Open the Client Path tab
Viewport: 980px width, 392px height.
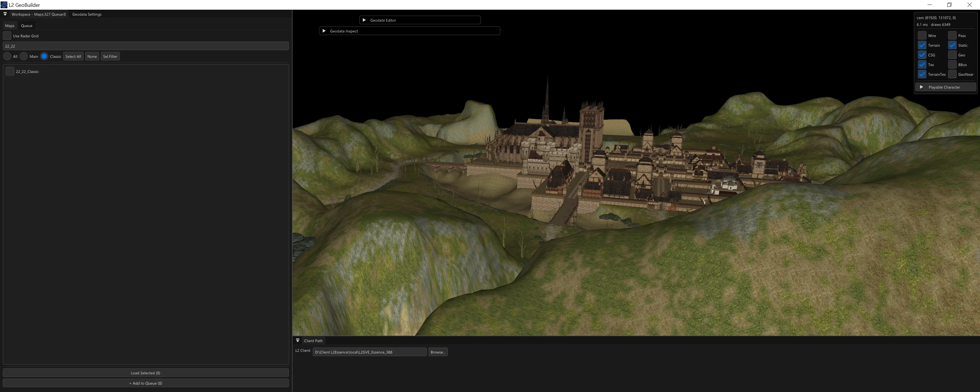313,341
